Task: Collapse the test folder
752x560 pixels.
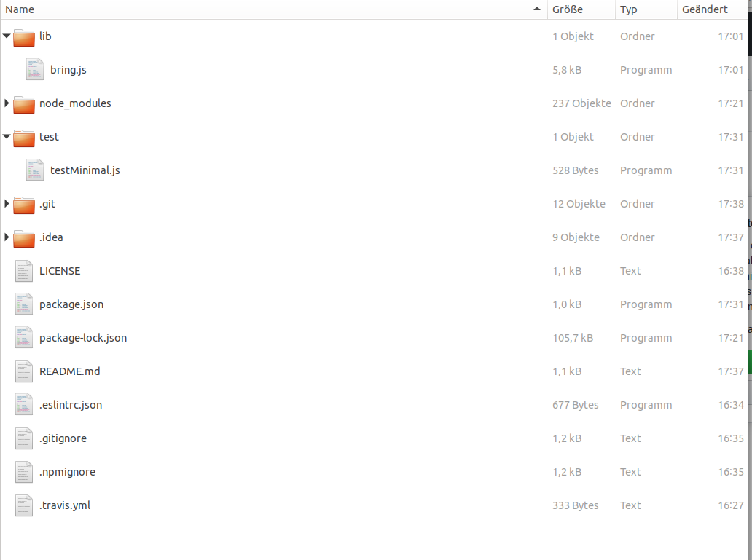Action: pos(6,136)
